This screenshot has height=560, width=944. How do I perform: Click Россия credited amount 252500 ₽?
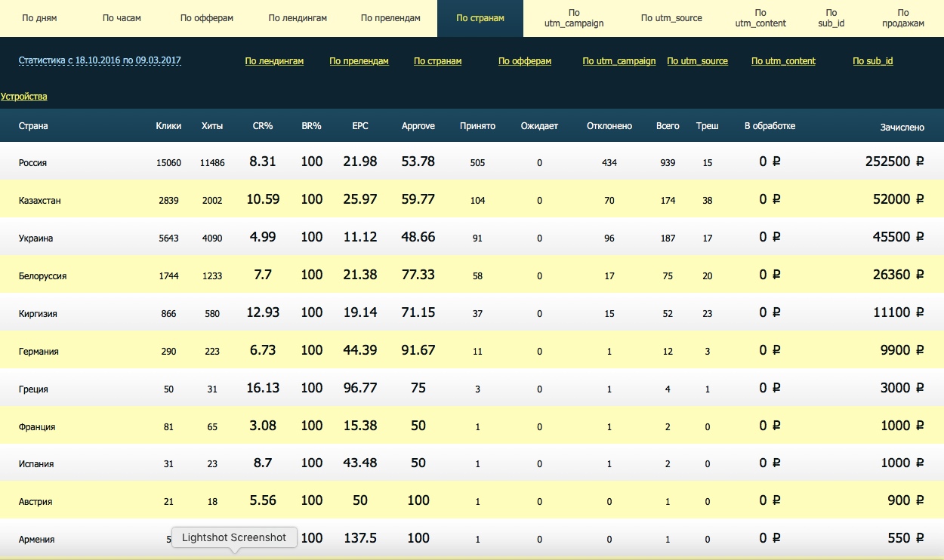click(895, 162)
